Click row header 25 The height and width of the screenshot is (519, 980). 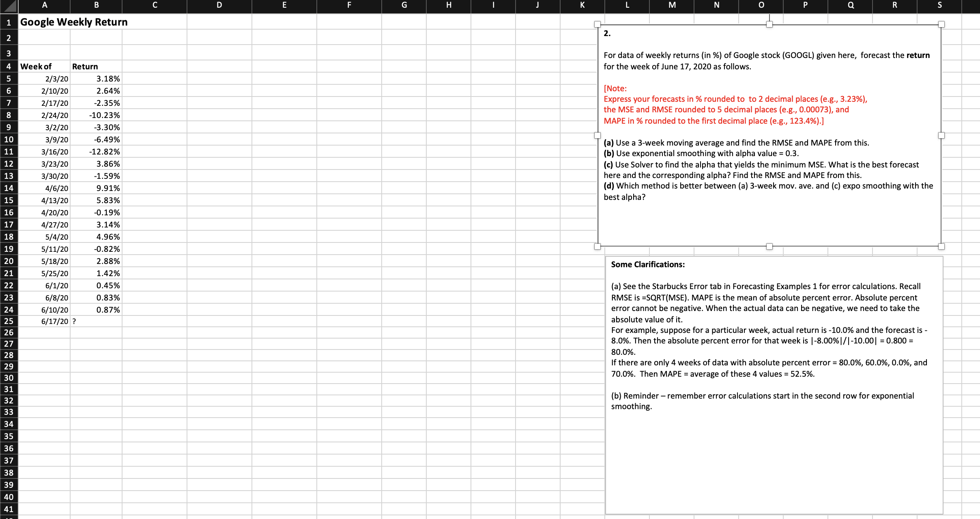pos(9,322)
